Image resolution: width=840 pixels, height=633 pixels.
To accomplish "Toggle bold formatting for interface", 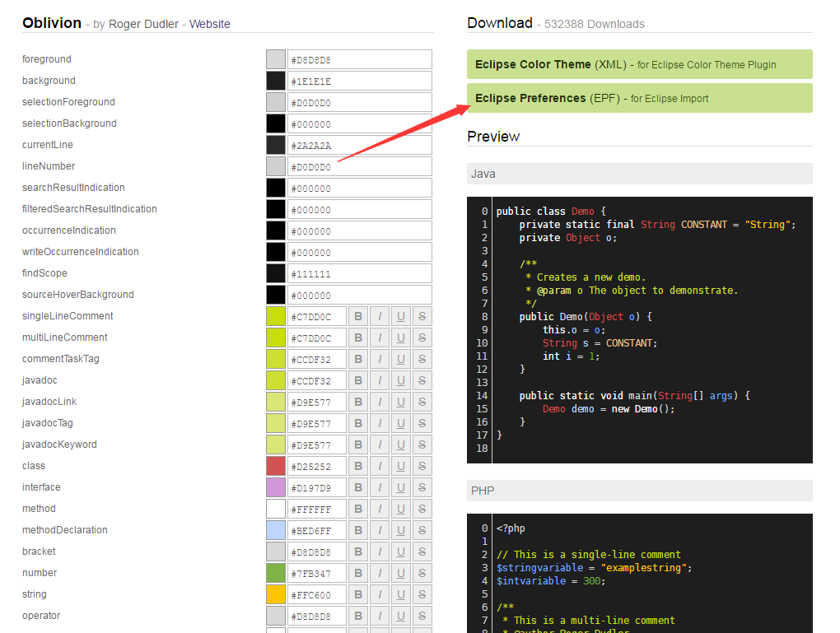I will click(x=357, y=487).
